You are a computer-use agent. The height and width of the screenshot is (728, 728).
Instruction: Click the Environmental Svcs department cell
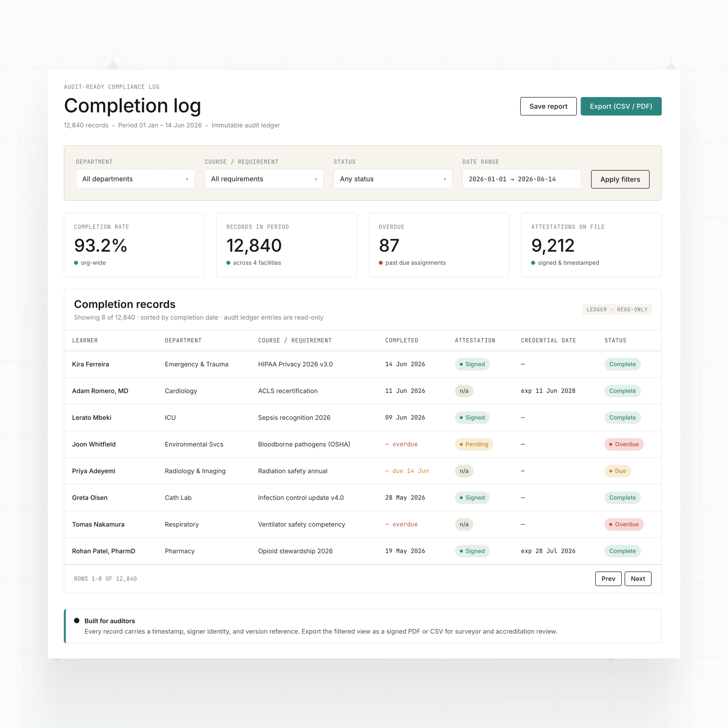[x=194, y=444]
